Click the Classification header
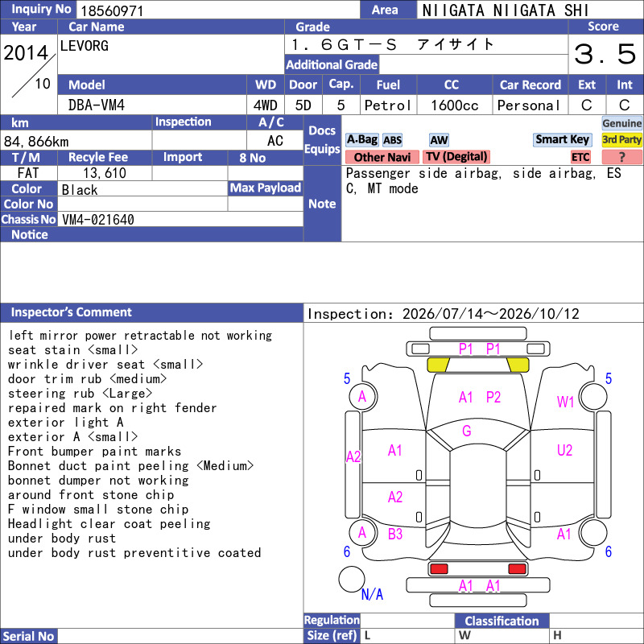This screenshot has width=644, height=644. (x=502, y=621)
